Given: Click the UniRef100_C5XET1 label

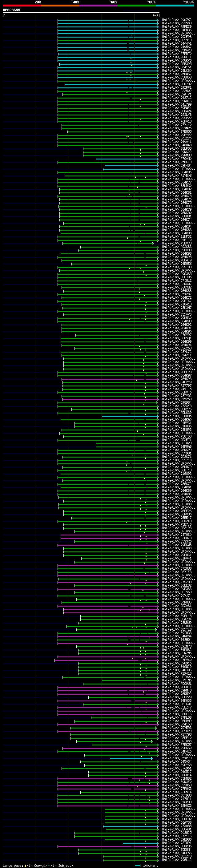Looking at the screenshot, I should point(177,440).
